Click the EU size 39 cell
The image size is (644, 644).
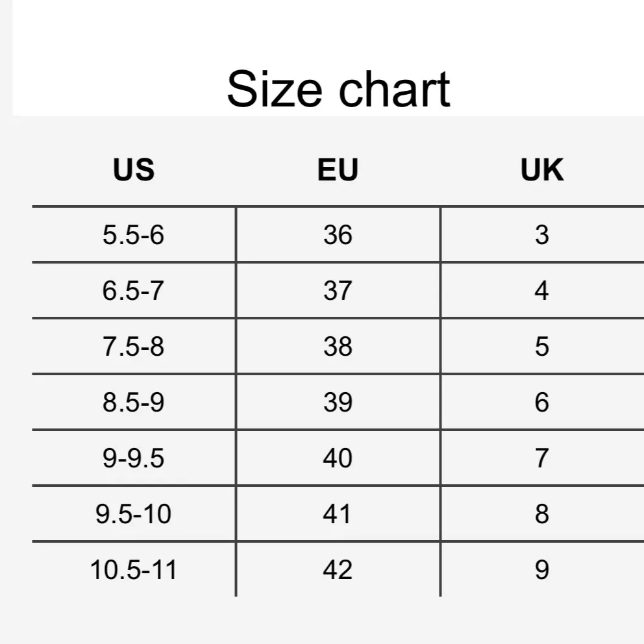338,402
